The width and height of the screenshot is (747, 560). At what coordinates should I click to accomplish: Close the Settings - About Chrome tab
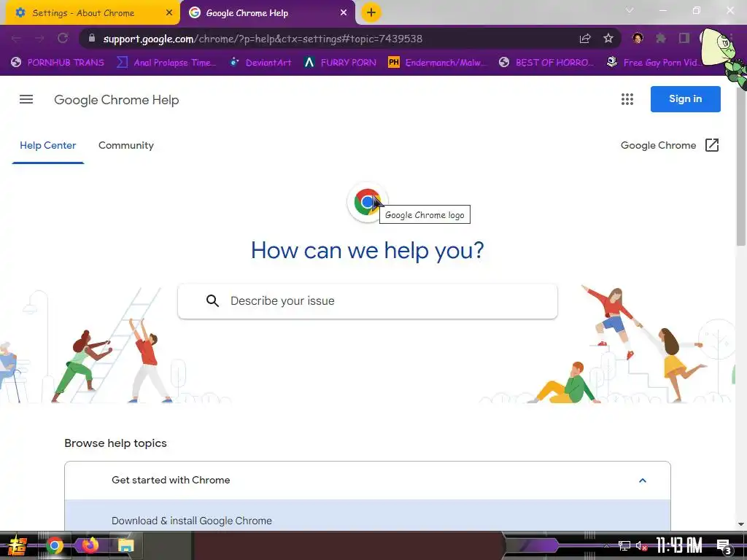click(169, 13)
